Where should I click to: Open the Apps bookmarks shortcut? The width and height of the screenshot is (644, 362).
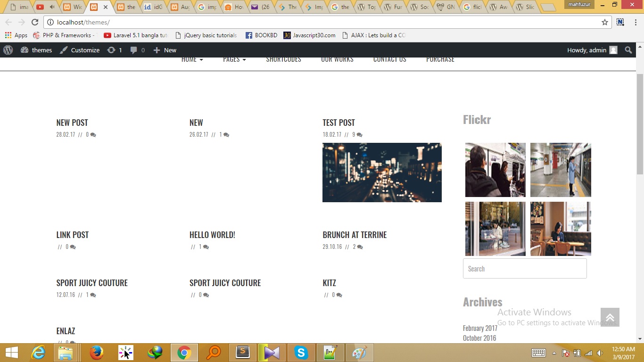[16, 35]
